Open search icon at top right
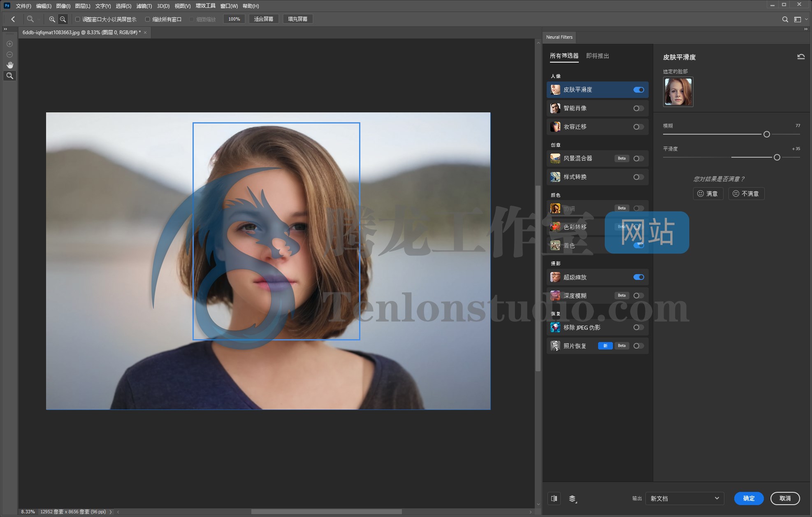The image size is (812, 517). 785,19
